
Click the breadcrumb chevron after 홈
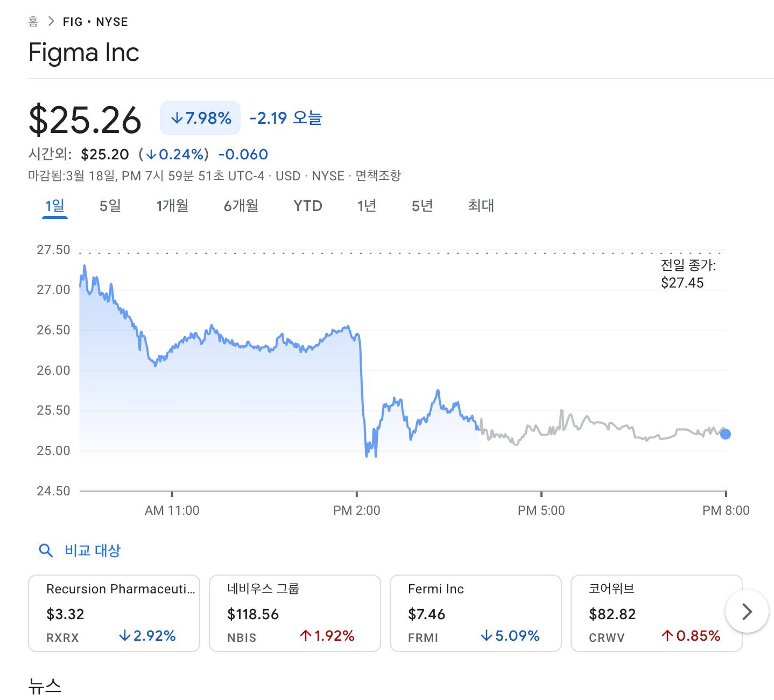pyautogui.click(x=51, y=22)
